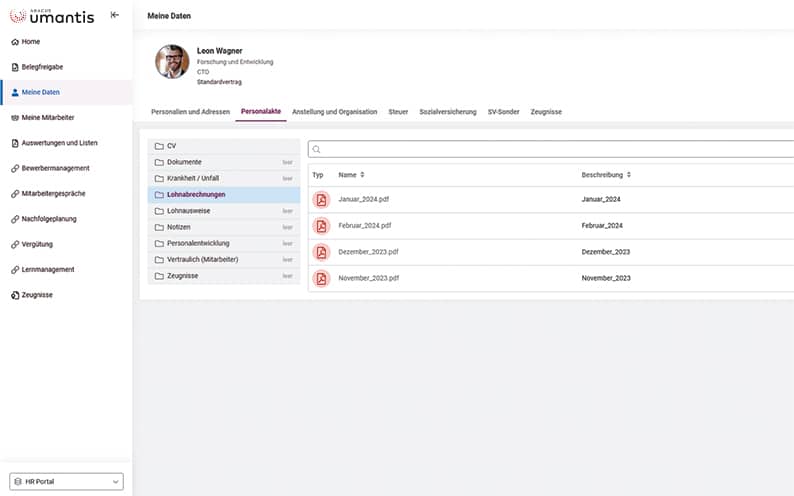Screen dimensions: 794x496
Task: Click the PDF icon for Januar_2024.pdf
Action: point(321,199)
